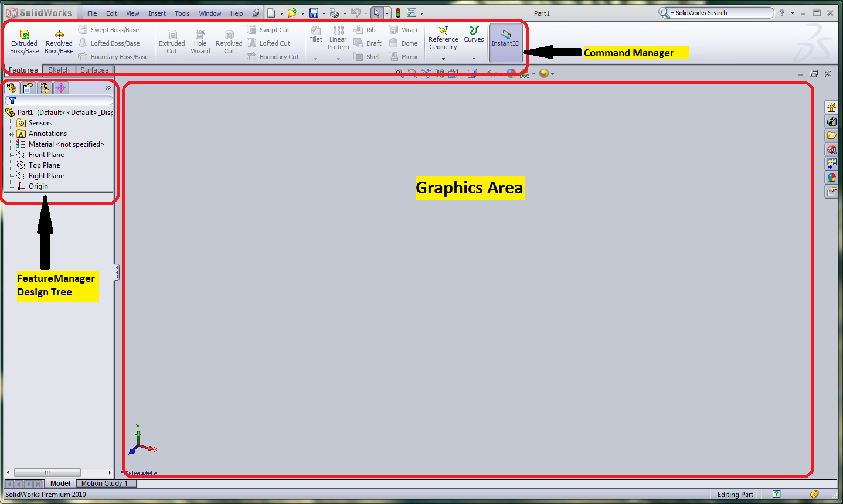Open the Help question mark dropdown arrow

(x=792, y=13)
